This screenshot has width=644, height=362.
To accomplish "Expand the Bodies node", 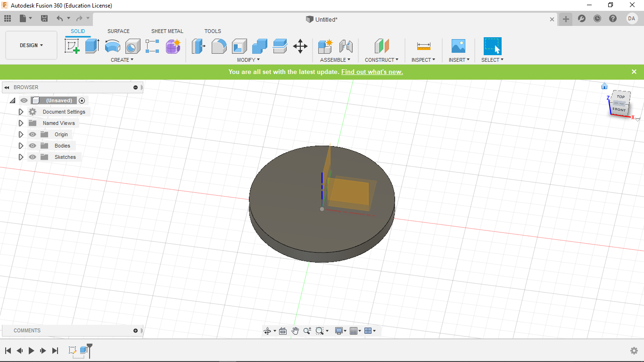I will (x=21, y=146).
